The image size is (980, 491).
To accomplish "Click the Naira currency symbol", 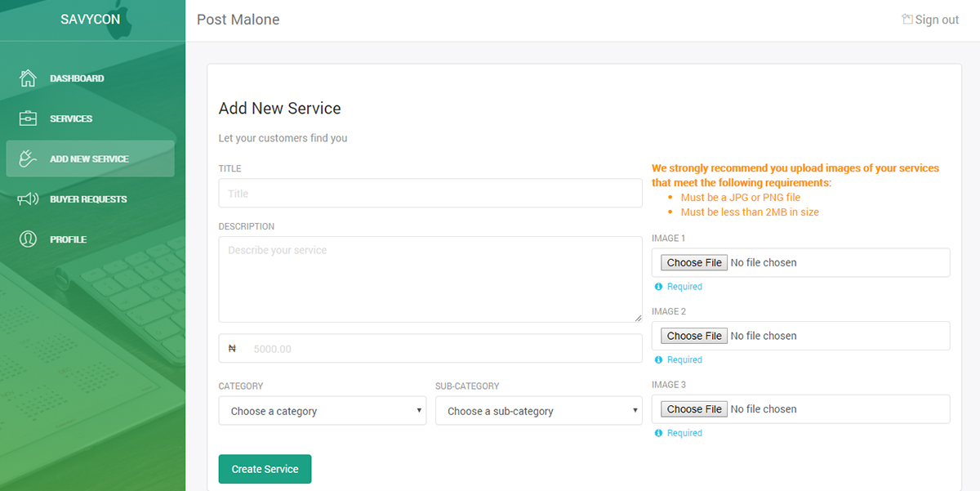I will click(232, 349).
